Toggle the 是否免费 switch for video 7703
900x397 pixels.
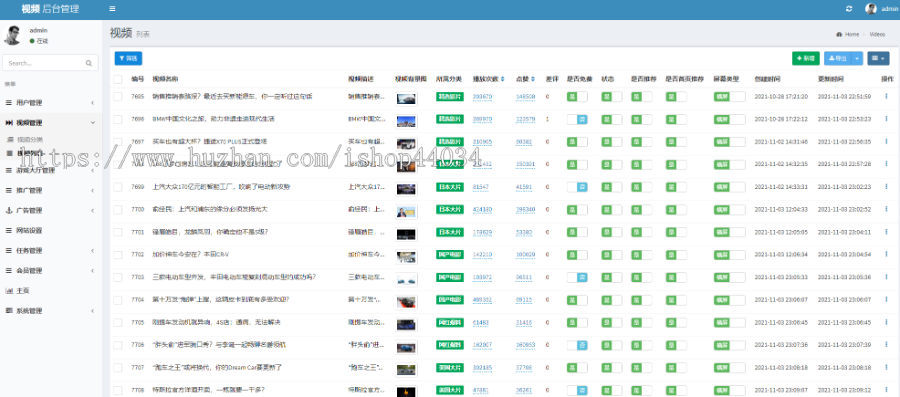pyautogui.click(x=577, y=277)
